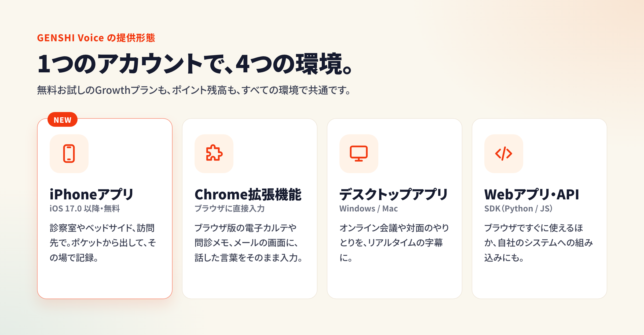Image resolution: width=644 pixels, height=335 pixels.
Task: Click the Windows / Mac subtitle text
Action: (x=368, y=209)
